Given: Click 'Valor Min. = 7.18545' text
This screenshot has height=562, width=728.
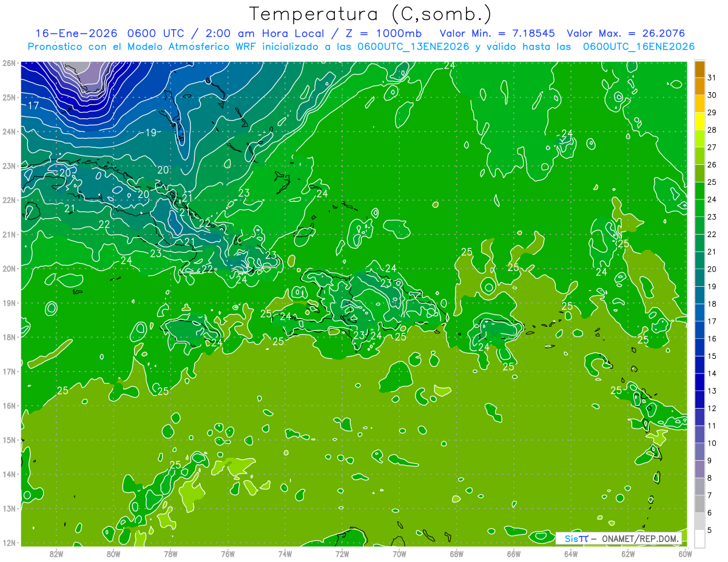Looking at the screenshot, I should point(497,33).
